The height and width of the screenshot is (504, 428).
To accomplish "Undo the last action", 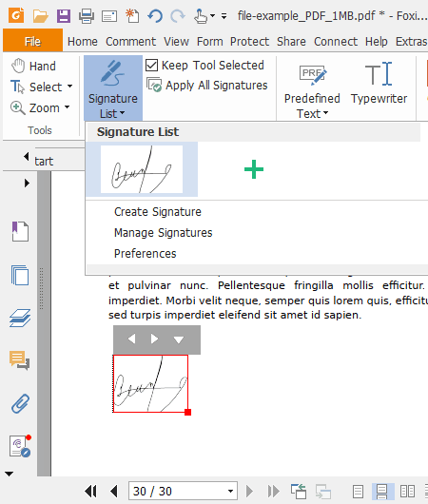I will click(155, 16).
